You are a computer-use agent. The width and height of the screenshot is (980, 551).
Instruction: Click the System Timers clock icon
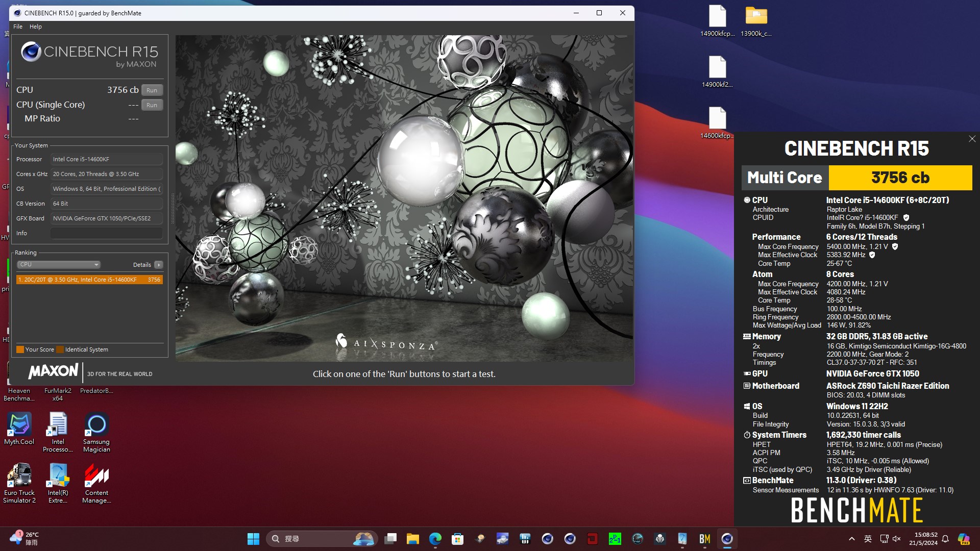coord(747,435)
